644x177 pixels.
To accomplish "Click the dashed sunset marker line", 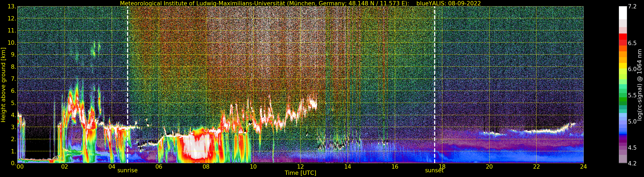I will 435,85.
